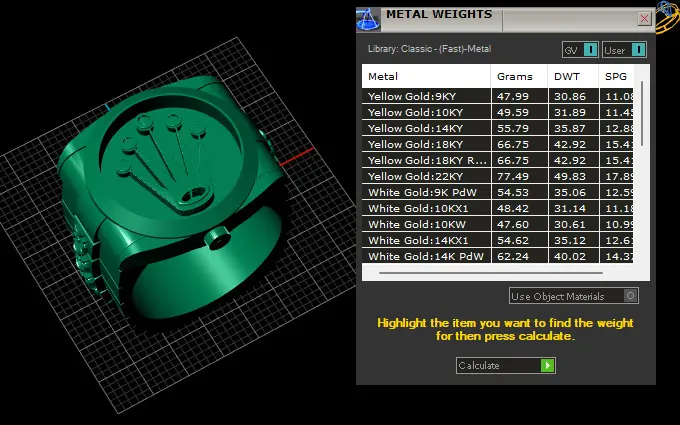Image resolution: width=680 pixels, height=425 pixels.
Task: Click the METAL WEIGHTS title text
Action: click(x=439, y=14)
